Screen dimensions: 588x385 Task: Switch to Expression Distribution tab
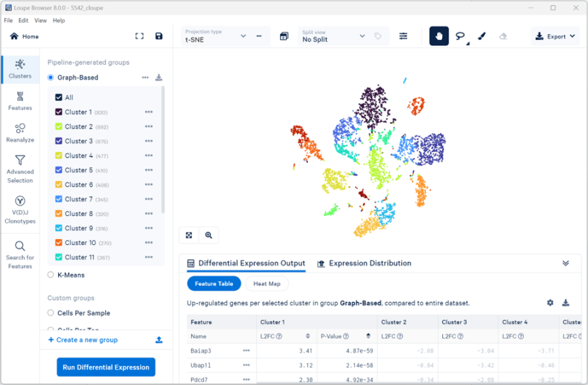point(364,263)
